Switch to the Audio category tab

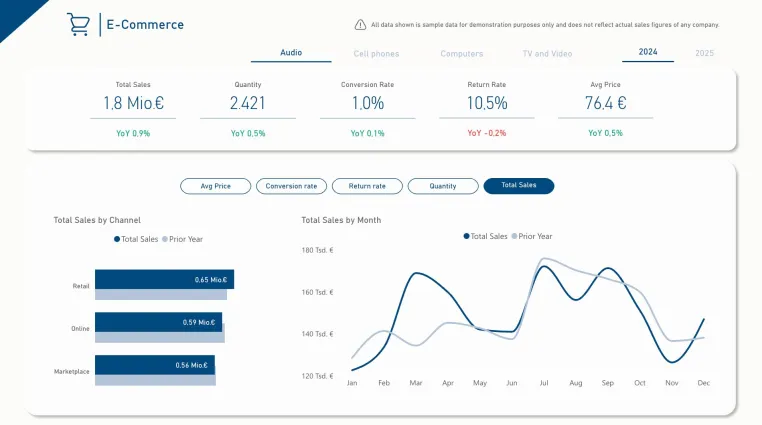pos(291,53)
